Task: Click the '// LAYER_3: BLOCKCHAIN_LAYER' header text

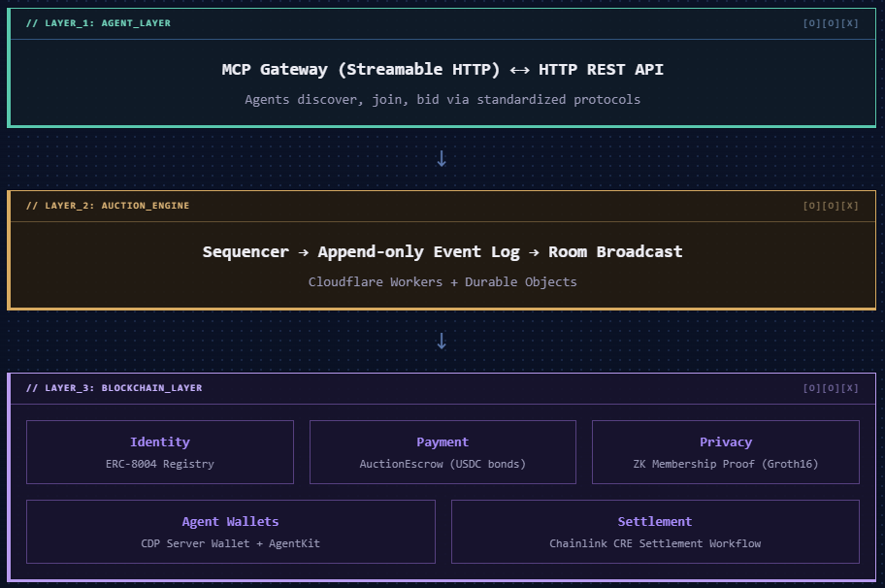Action: [114, 388]
